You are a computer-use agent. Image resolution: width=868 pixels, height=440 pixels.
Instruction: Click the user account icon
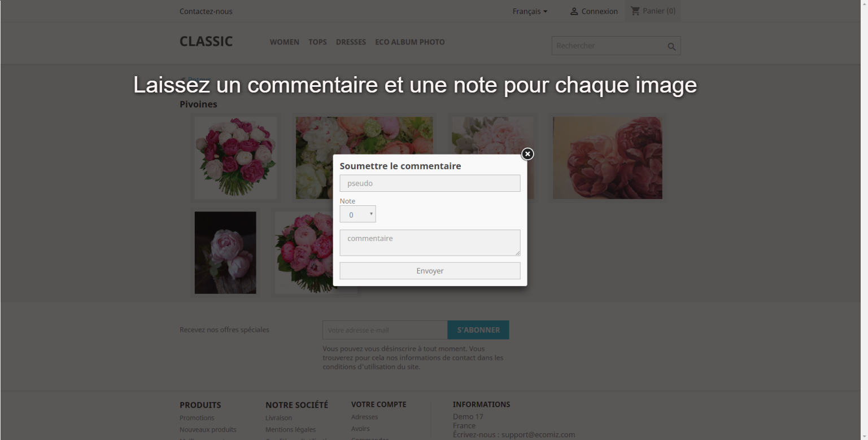574,11
